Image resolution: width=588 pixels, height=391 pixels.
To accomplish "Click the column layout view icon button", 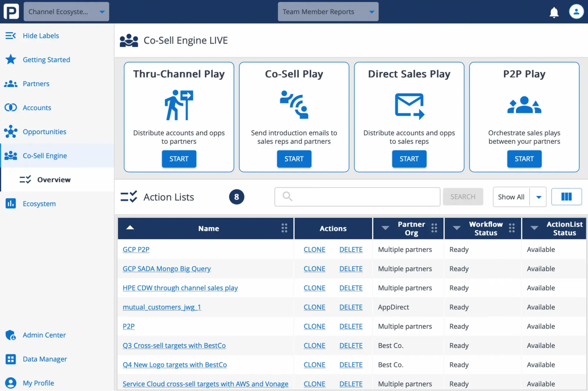I will pyautogui.click(x=566, y=197).
